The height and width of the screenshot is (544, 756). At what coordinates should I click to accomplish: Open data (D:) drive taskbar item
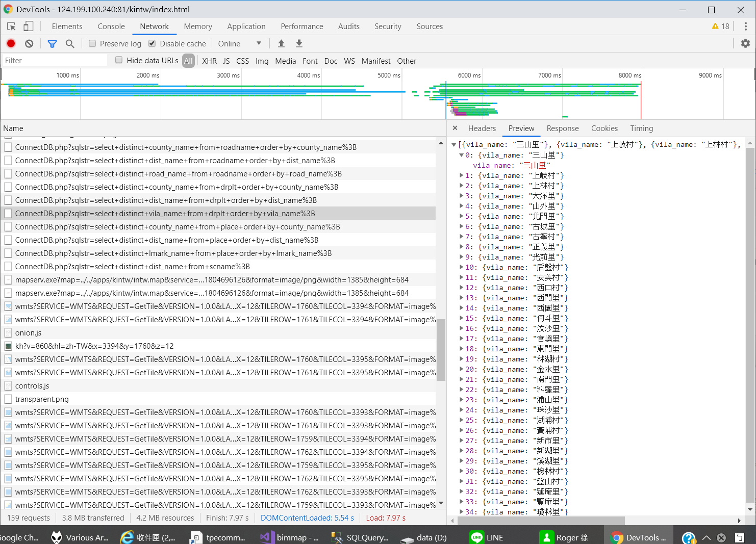click(x=424, y=537)
